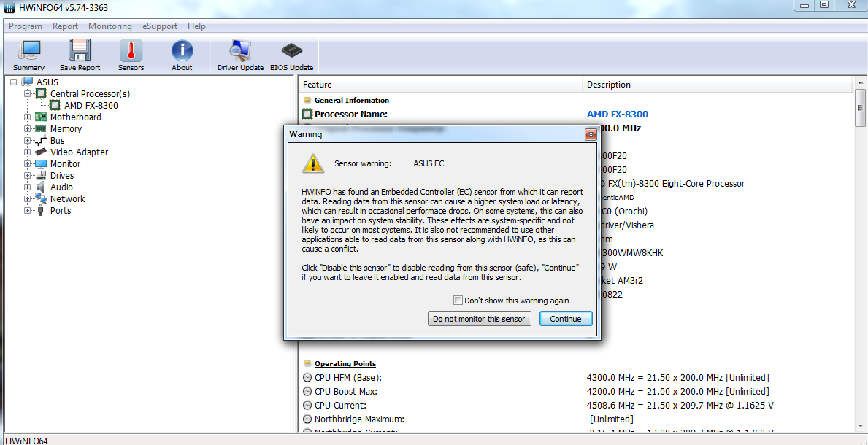Expand the Drives node
The image size is (868, 445).
27,176
